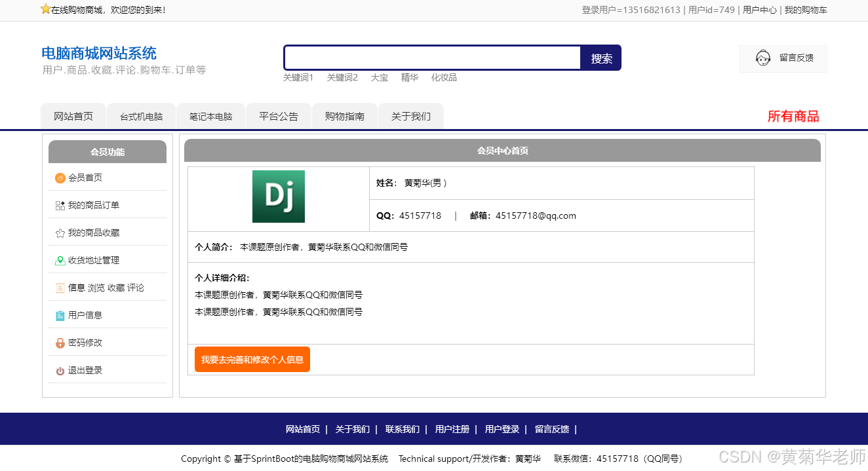Open the 台式机电脑 navigation tab

[141, 116]
